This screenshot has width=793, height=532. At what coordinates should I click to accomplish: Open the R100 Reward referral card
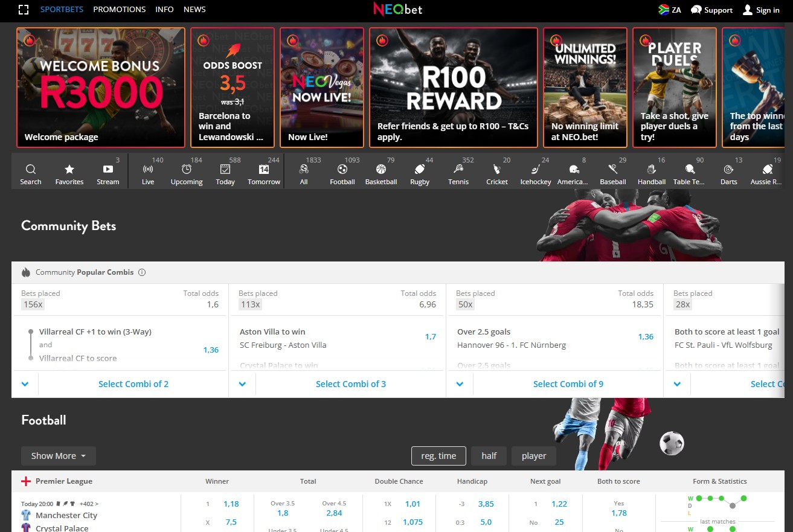tap(454, 88)
